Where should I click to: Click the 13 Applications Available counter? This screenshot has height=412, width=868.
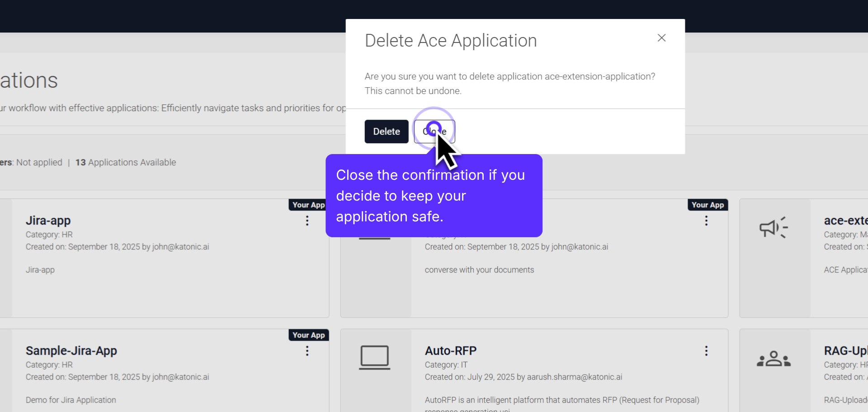126,162
